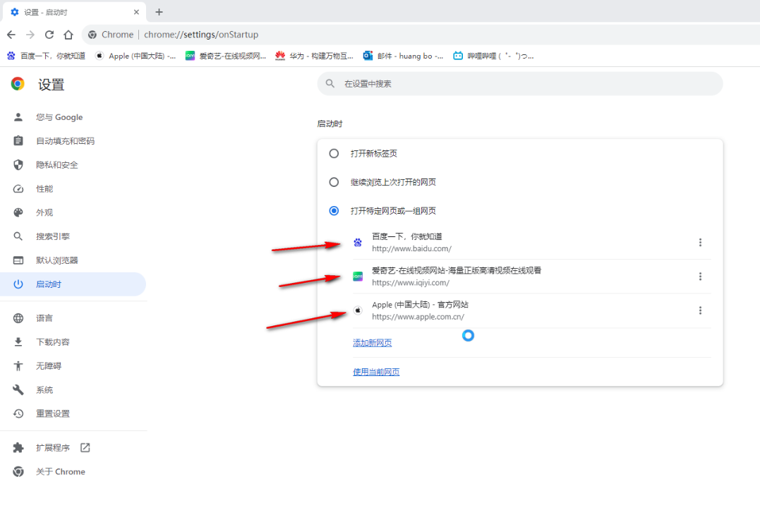Click 使用当前网页 link
The height and width of the screenshot is (532, 760).
coord(376,372)
